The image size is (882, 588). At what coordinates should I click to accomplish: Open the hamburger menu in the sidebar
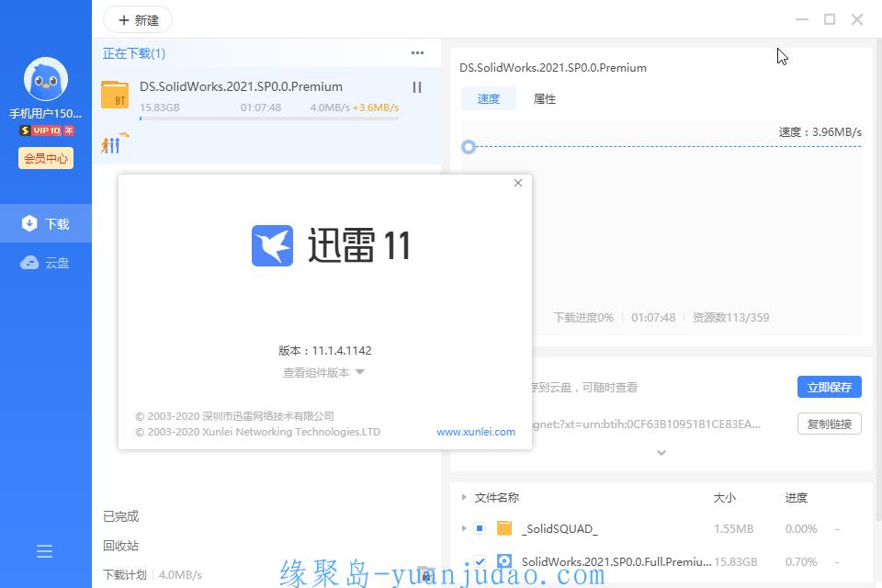tap(44, 551)
